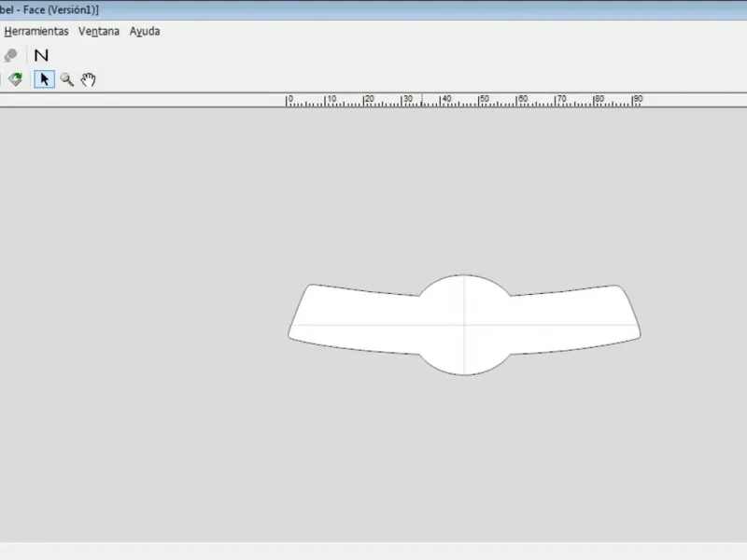This screenshot has height=560, width=747.
Task: Click the N toolbar icon
Action: coord(41,55)
